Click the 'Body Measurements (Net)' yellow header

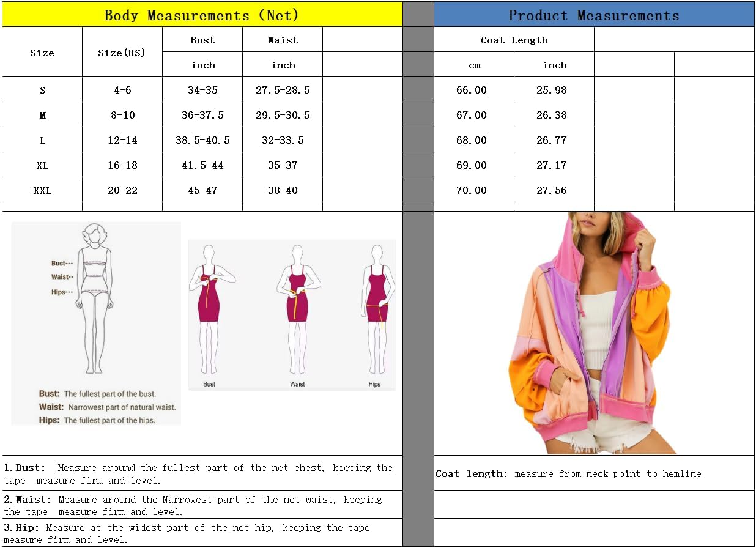(202, 15)
